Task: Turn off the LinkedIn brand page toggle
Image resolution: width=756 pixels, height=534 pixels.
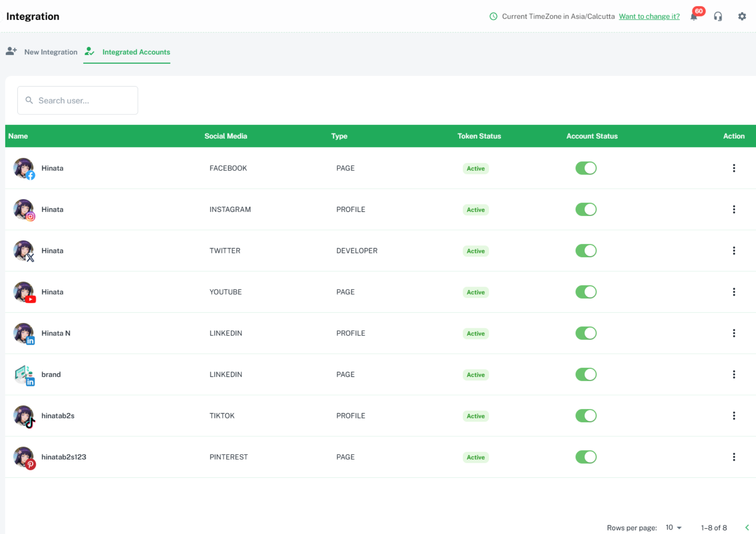Action: tap(586, 374)
